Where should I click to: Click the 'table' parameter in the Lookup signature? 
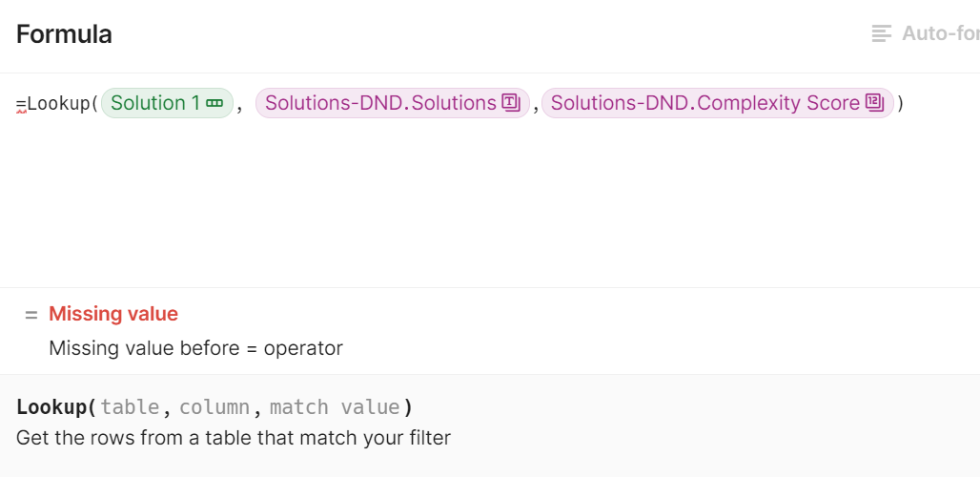click(x=130, y=407)
